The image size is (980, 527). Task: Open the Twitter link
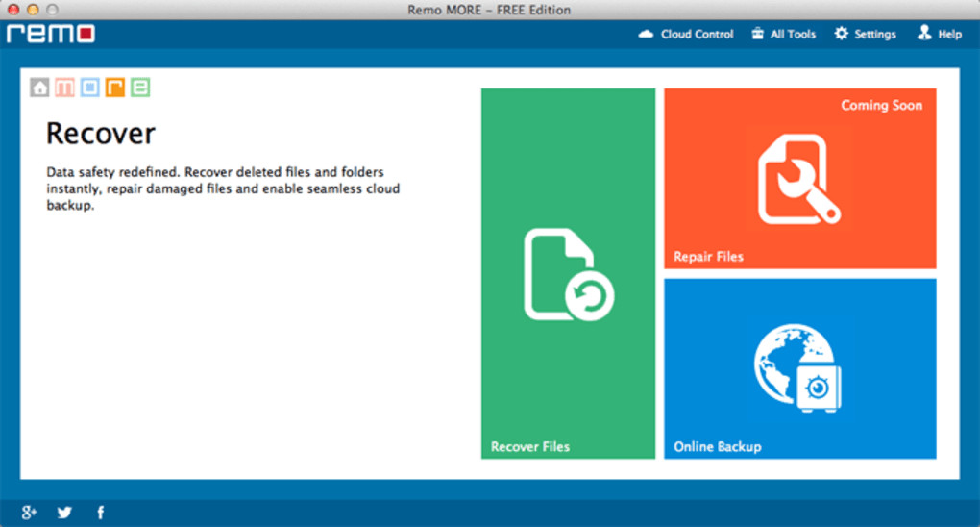pos(64,513)
